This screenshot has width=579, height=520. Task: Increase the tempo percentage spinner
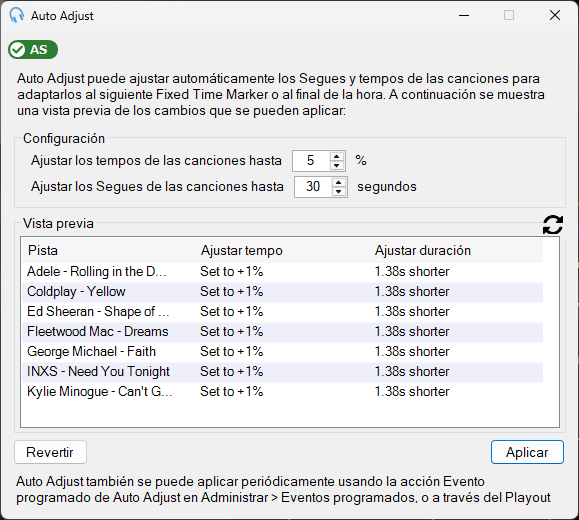(336, 156)
